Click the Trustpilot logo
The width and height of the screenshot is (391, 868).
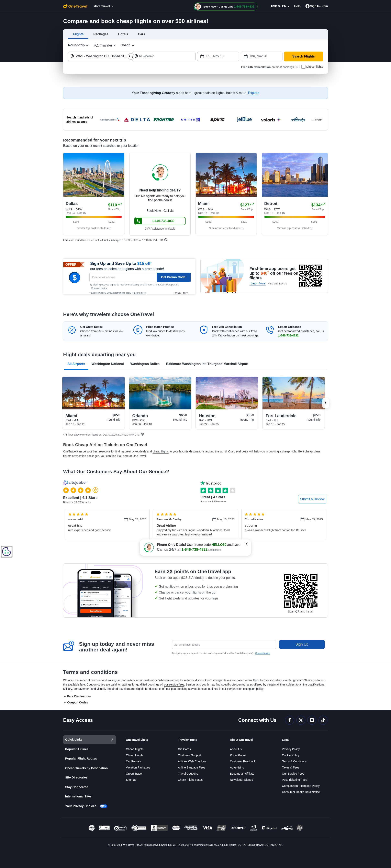(211, 483)
